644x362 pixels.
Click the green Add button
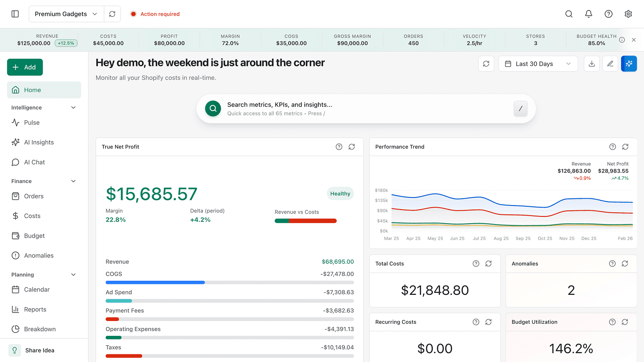(25, 67)
